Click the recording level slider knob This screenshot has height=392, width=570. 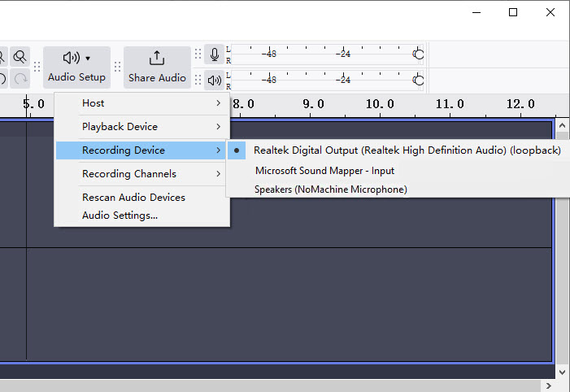pyautogui.click(x=418, y=54)
